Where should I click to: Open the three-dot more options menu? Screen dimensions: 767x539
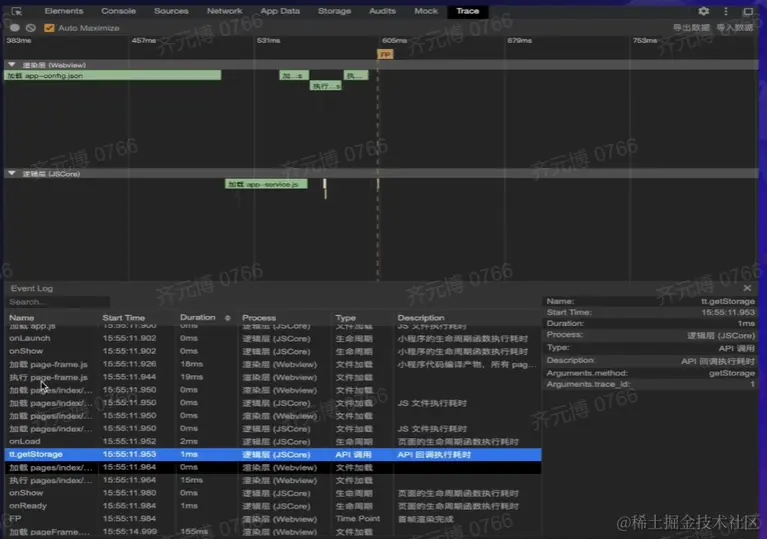[x=726, y=11]
